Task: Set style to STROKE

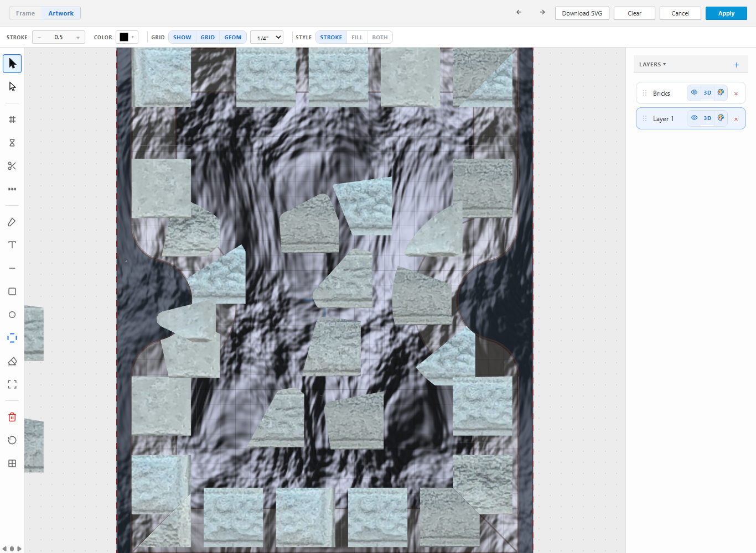Action: (x=331, y=37)
